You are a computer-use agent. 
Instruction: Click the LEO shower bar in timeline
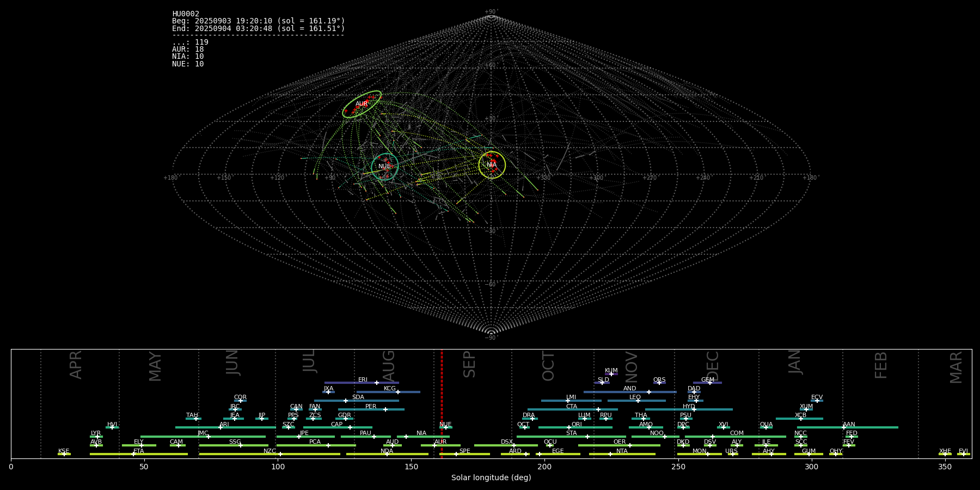point(636,401)
